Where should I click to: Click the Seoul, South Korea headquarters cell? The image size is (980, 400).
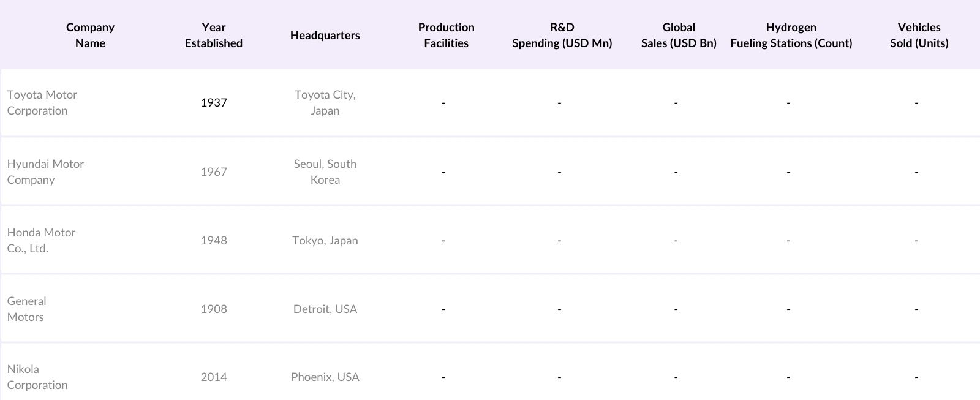325,172
